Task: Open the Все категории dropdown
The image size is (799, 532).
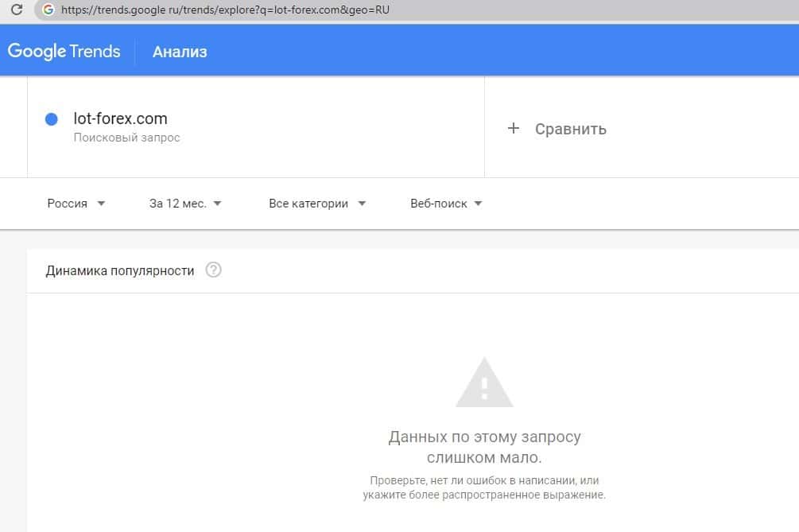Action: tap(317, 204)
